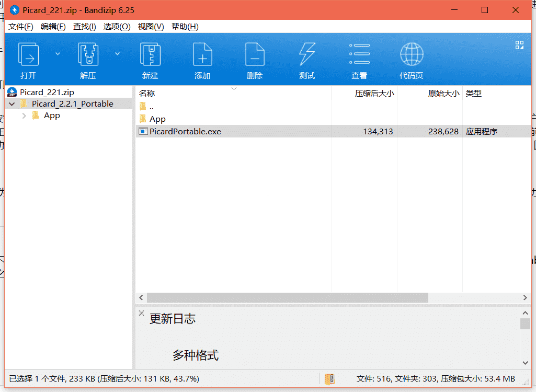Click the archive icon in status bar
Viewport: 536px width, 392px height.
330,378
